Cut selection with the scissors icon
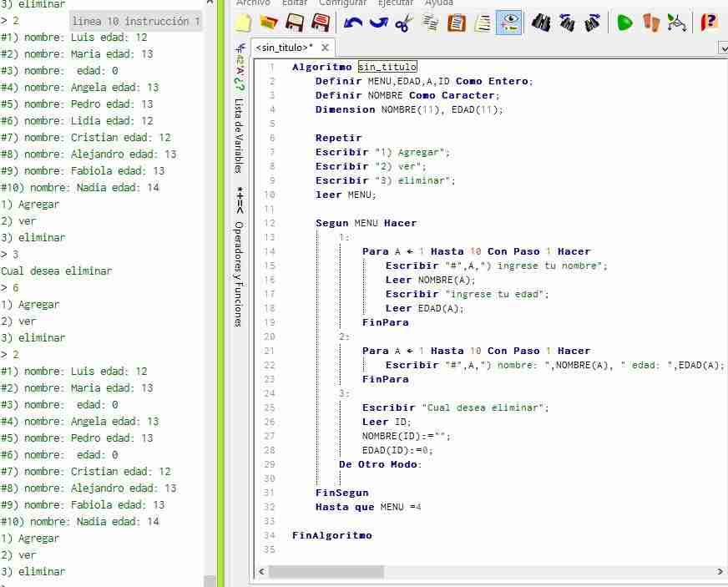 point(404,23)
